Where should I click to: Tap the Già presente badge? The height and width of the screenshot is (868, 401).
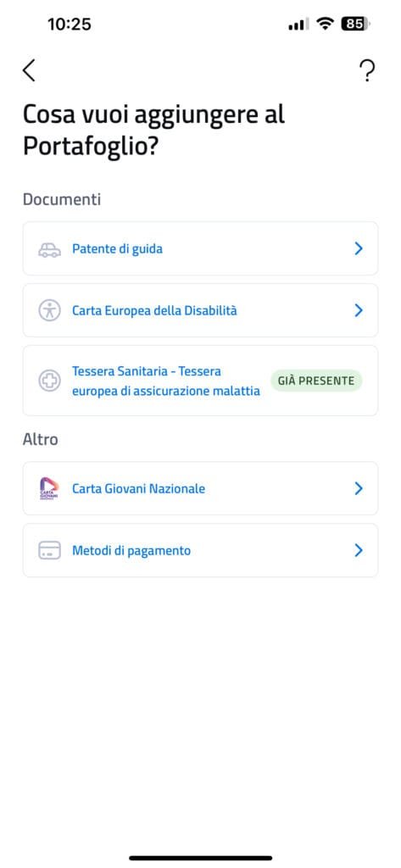316,381
